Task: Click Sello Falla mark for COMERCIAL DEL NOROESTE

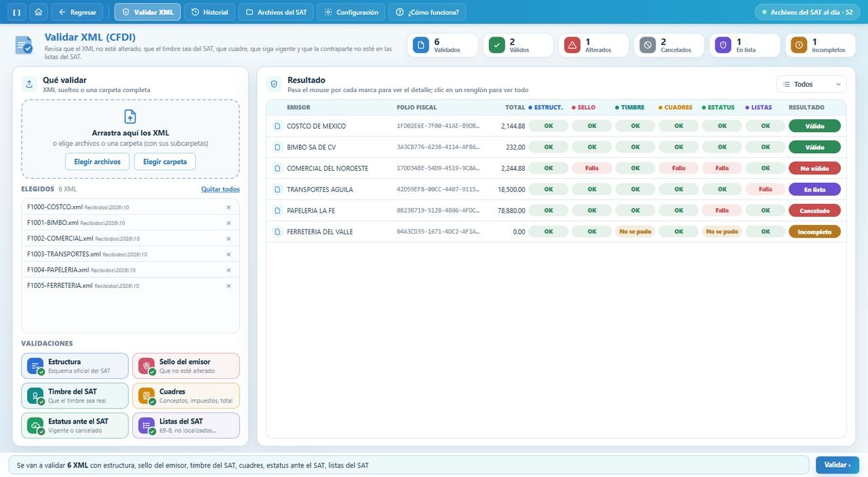Action: (x=591, y=168)
